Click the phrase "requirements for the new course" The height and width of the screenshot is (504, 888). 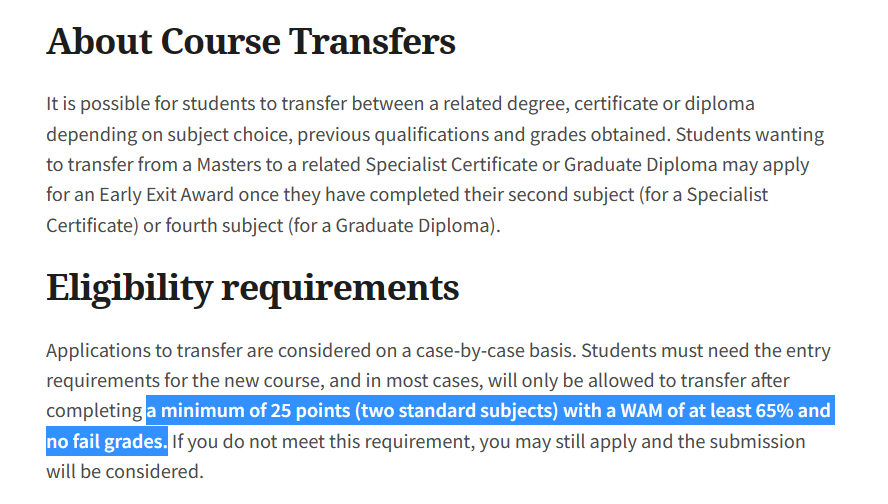pyautogui.click(x=185, y=381)
